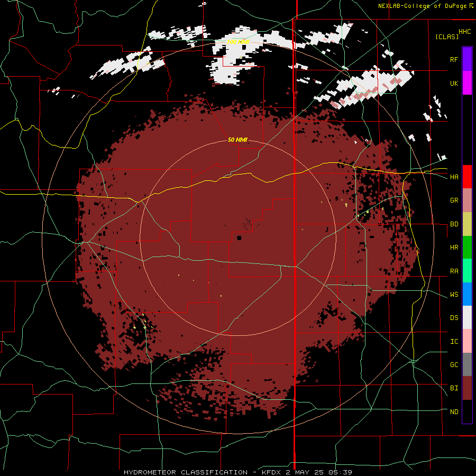The image size is (476, 476).
Task: Click the 'KFDX' radar station identifier
Action: click(x=272, y=472)
